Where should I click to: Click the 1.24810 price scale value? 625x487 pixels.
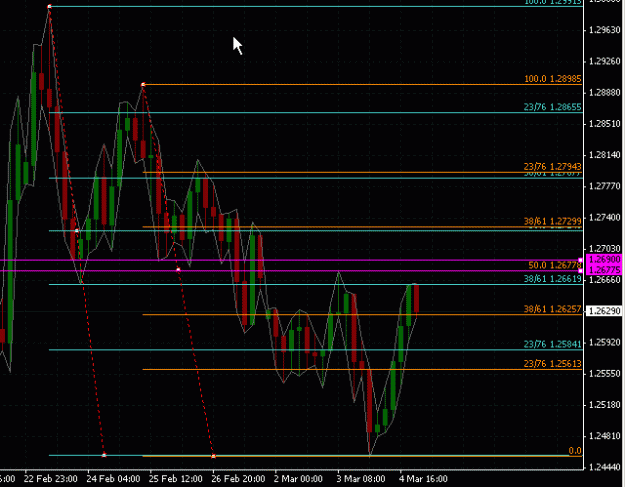coord(605,436)
